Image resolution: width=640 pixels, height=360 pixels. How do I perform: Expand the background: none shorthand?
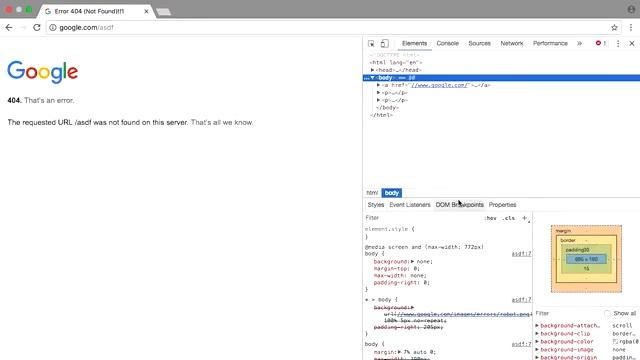pyautogui.click(x=413, y=261)
